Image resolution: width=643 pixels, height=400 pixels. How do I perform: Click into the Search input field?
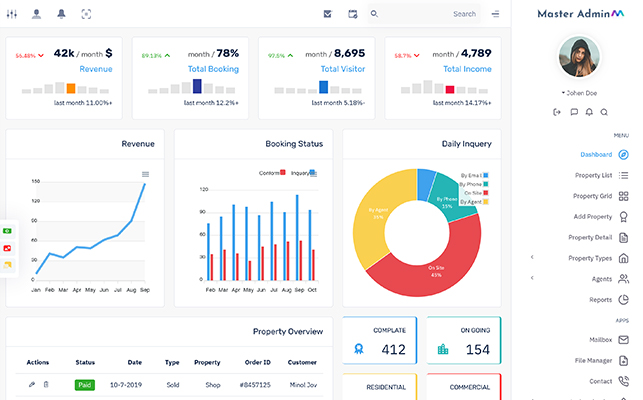point(430,14)
